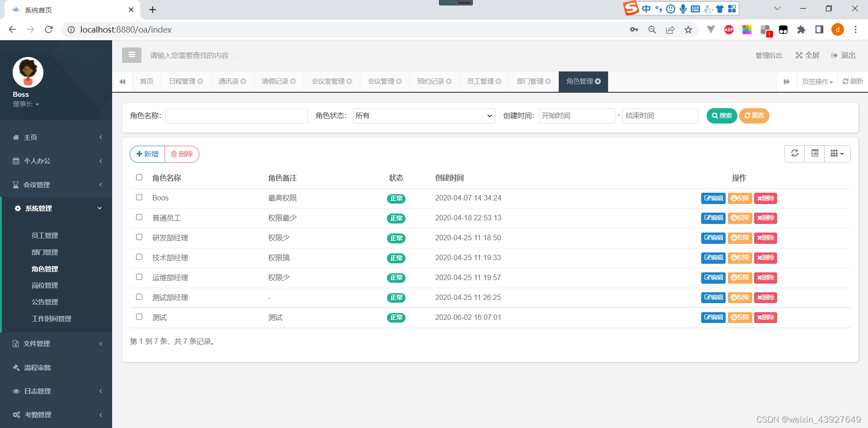Image resolution: width=868 pixels, height=428 pixels.
Task: Click the zoom magnifier icon in address bar
Action: pos(652,29)
